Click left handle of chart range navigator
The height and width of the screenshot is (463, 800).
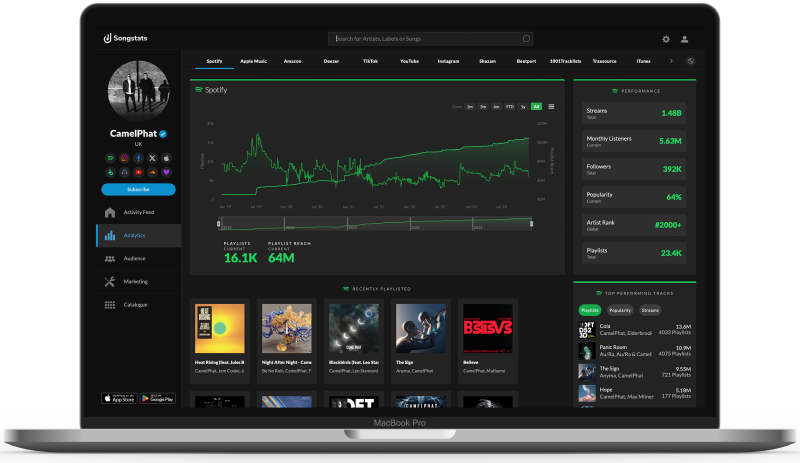(218, 224)
